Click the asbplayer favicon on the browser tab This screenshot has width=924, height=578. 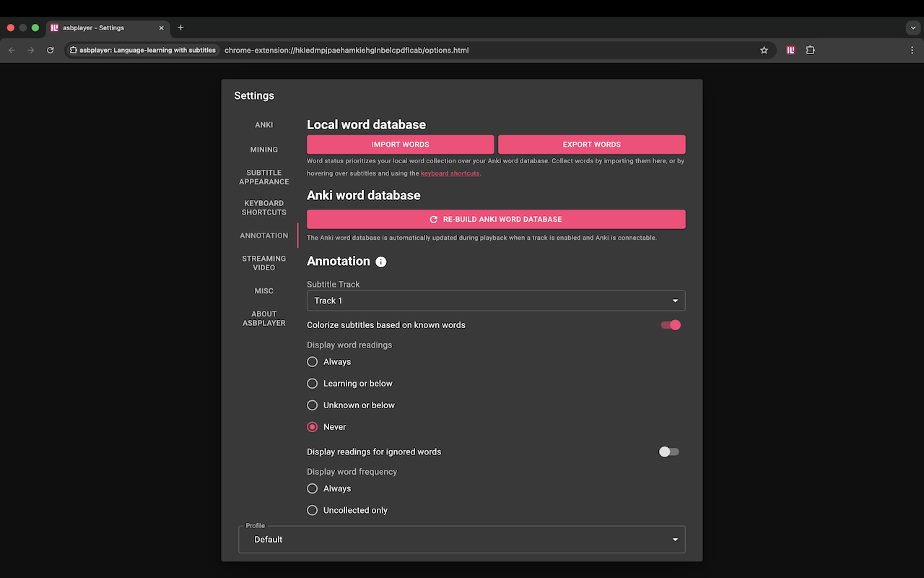point(54,27)
